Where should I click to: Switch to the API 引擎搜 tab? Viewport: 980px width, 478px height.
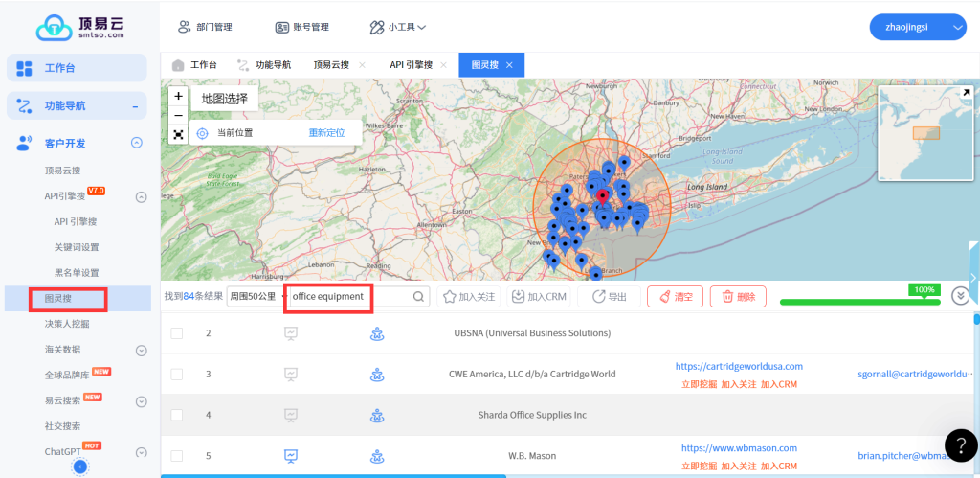click(x=410, y=65)
